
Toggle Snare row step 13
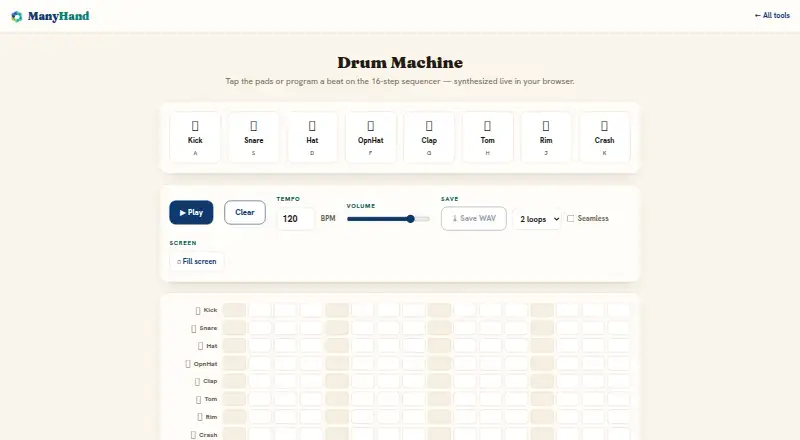[x=542, y=328]
